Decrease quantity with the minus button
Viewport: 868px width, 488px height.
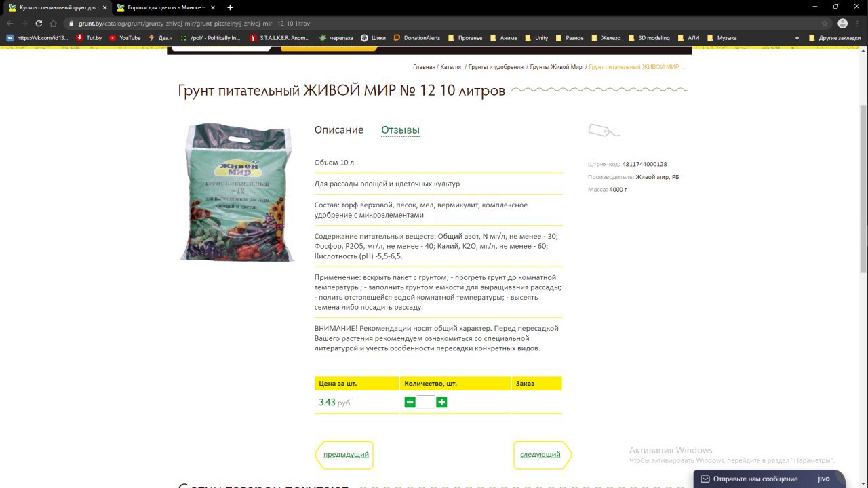point(410,402)
